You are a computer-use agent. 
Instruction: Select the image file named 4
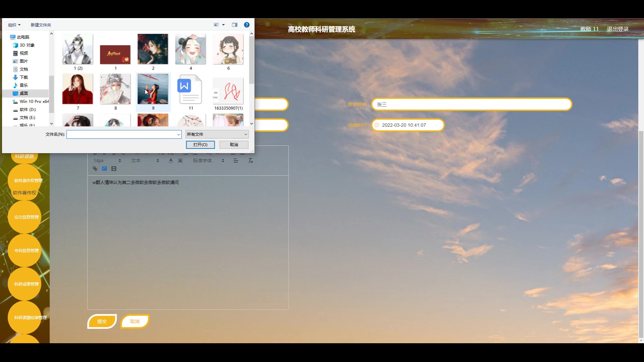click(x=191, y=52)
